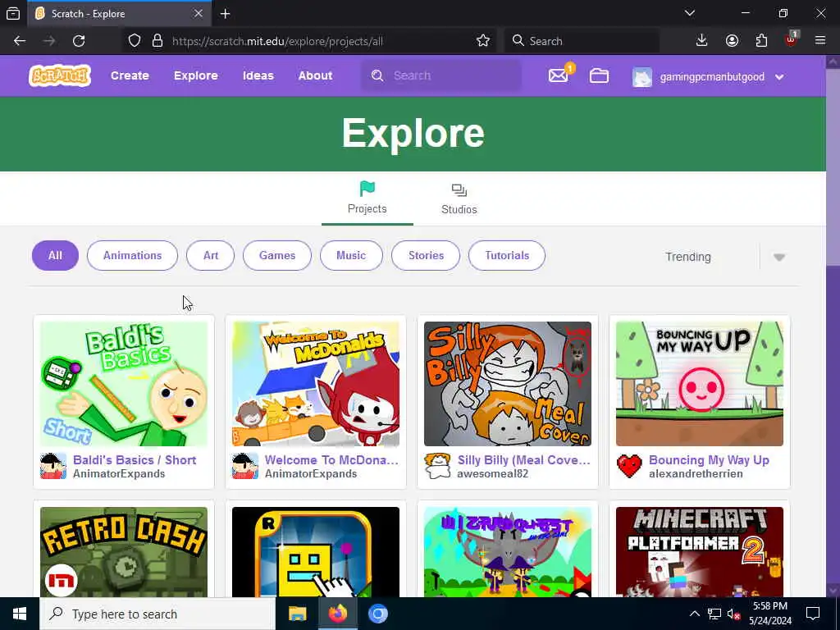Switch to the Studios tab

[459, 199]
